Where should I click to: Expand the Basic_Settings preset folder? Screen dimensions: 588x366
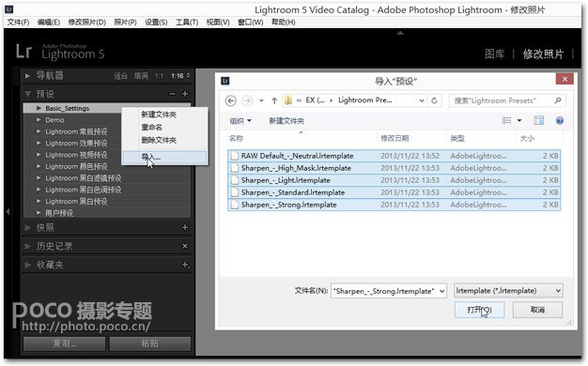tap(39, 108)
